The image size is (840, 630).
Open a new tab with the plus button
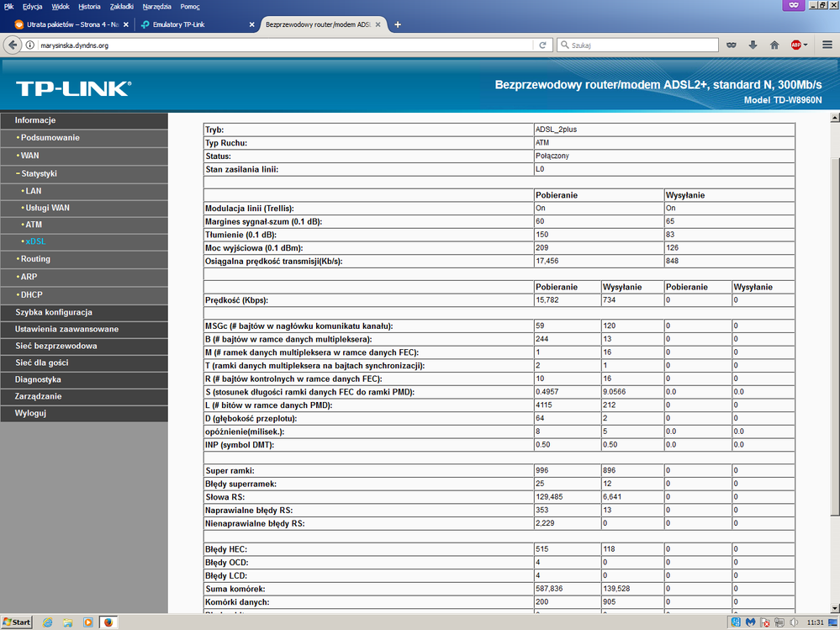tap(398, 24)
